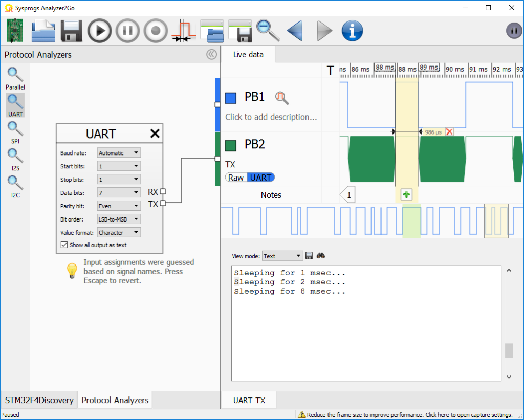Search output with binoculars icon
The height and width of the screenshot is (420, 524).
point(321,256)
